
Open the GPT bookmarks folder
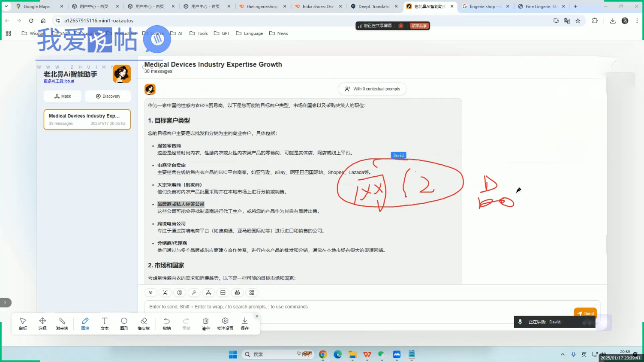(x=222, y=33)
